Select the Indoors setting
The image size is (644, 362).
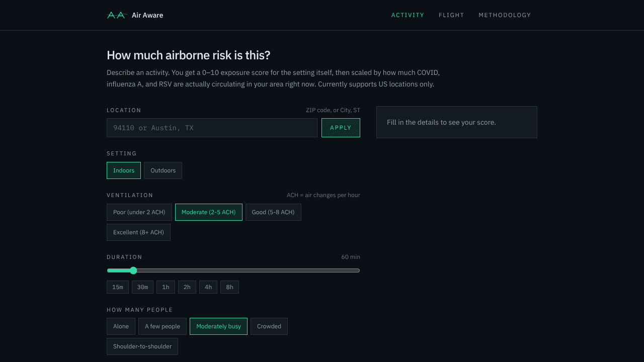coord(124,170)
